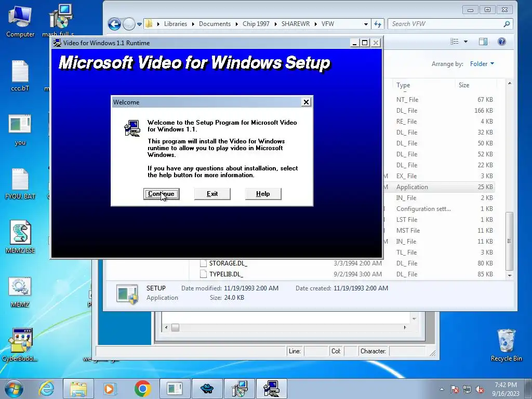Open the Arrange by Folder dropdown

(x=482, y=64)
